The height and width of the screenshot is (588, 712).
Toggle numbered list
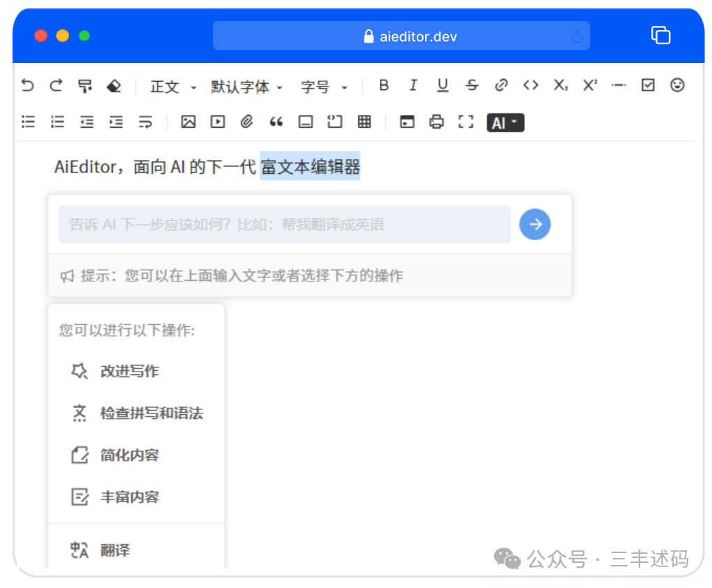(x=57, y=122)
